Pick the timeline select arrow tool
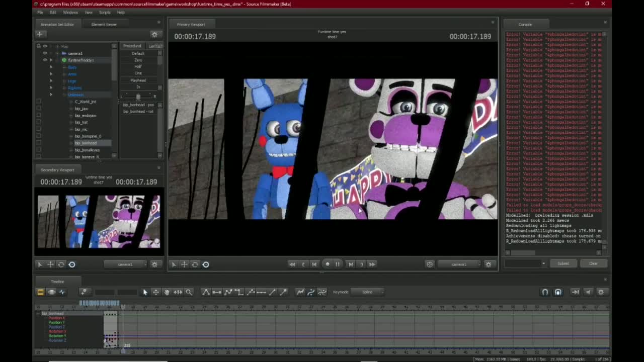644x362 pixels. (145, 292)
